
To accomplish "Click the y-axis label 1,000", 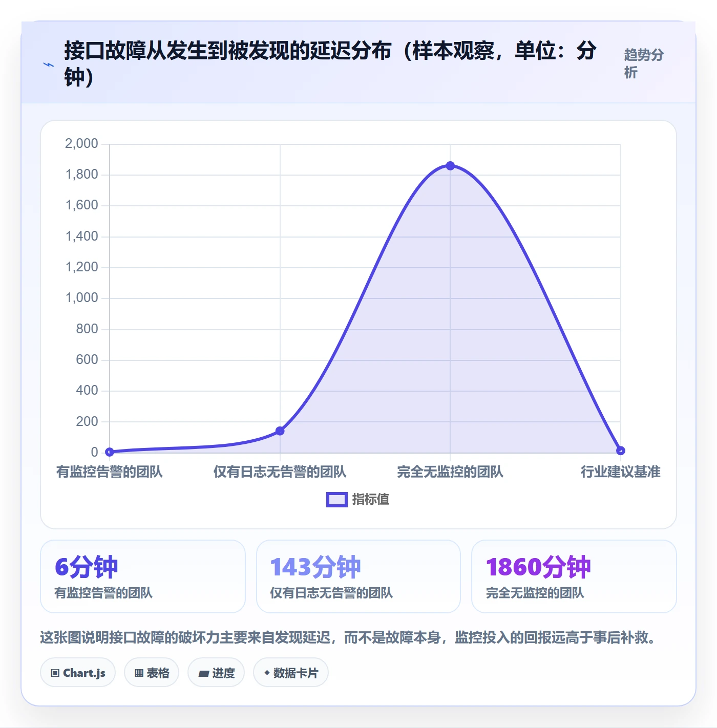I will [81, 298].
